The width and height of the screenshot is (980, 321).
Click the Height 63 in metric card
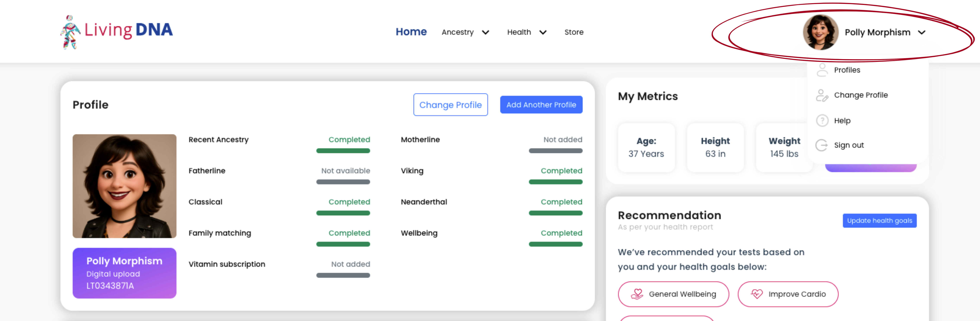pyautogui.click(x=715, y=148)
